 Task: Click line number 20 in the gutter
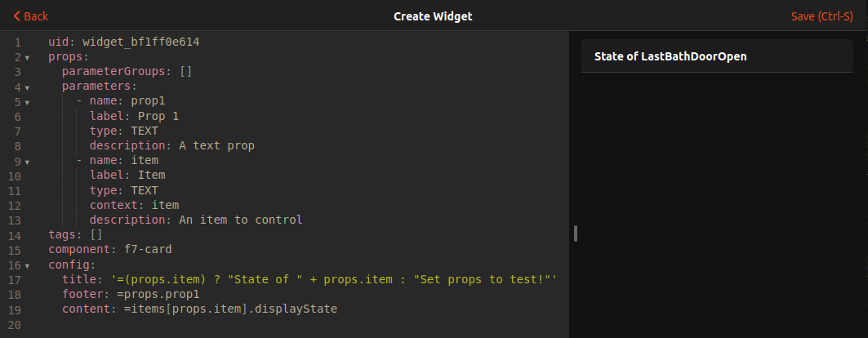click(16, 324)
